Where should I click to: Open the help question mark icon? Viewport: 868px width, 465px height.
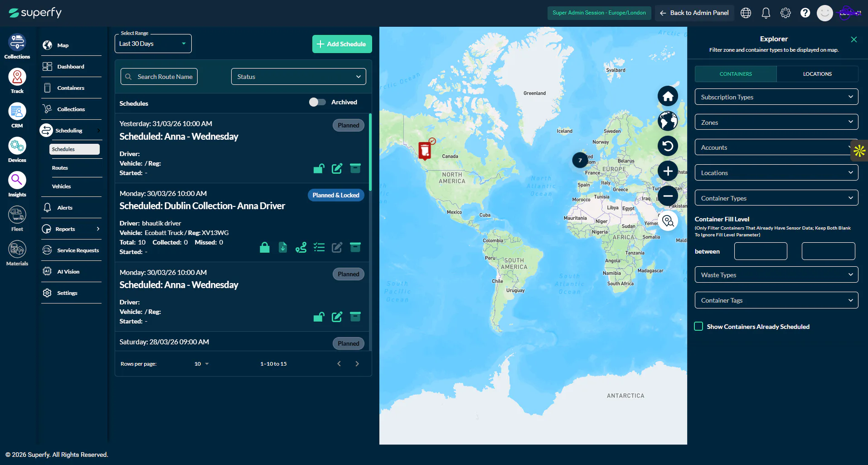coord(805,13)
